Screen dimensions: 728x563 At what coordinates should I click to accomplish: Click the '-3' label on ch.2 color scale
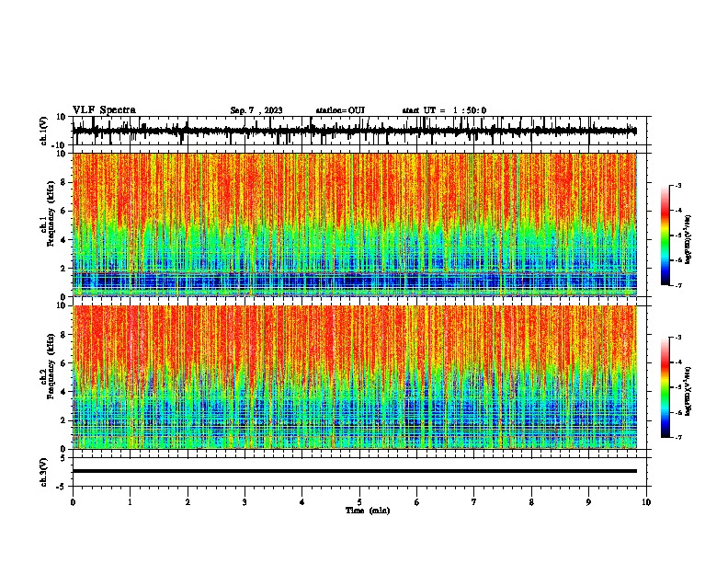(678, 338)
